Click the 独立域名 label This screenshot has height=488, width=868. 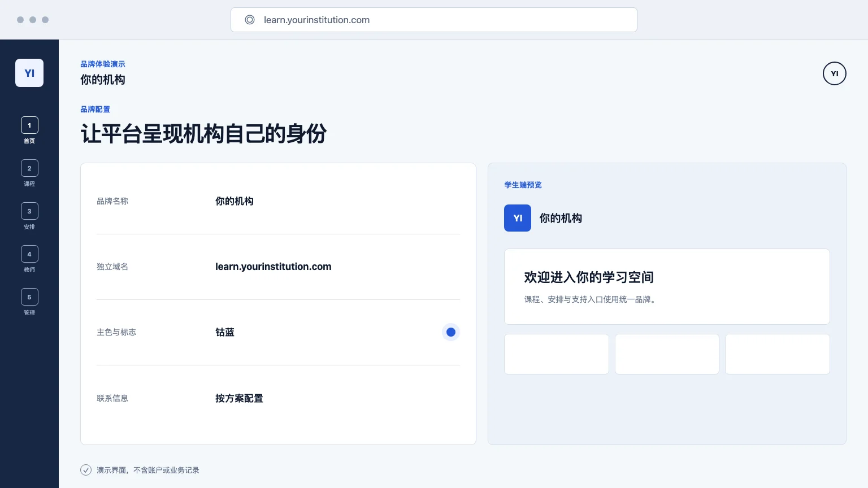(x=112, y=267)
